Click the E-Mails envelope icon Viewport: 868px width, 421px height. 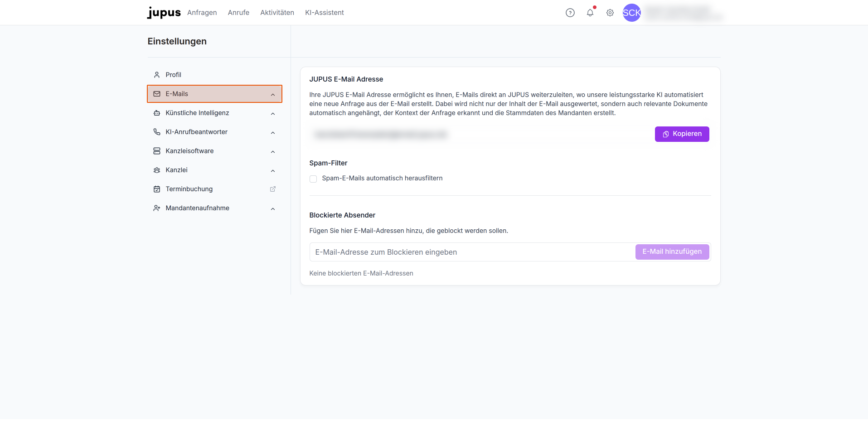pos(157,94)
